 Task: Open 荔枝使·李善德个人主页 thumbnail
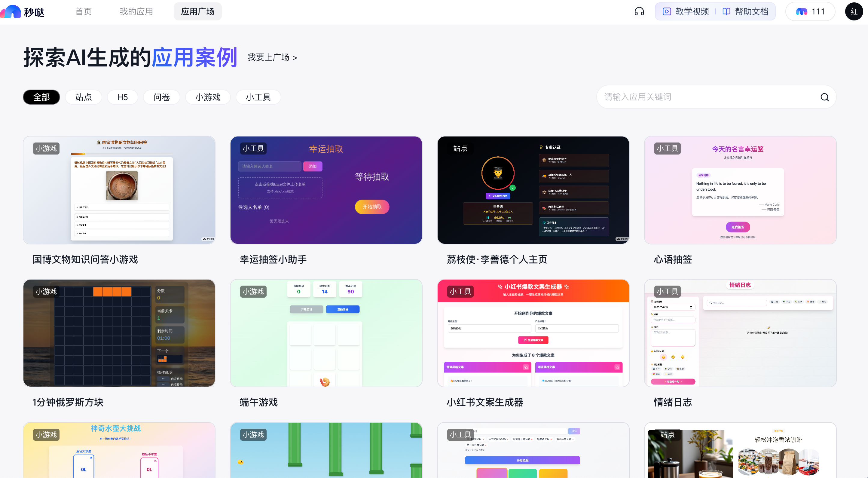533,190
